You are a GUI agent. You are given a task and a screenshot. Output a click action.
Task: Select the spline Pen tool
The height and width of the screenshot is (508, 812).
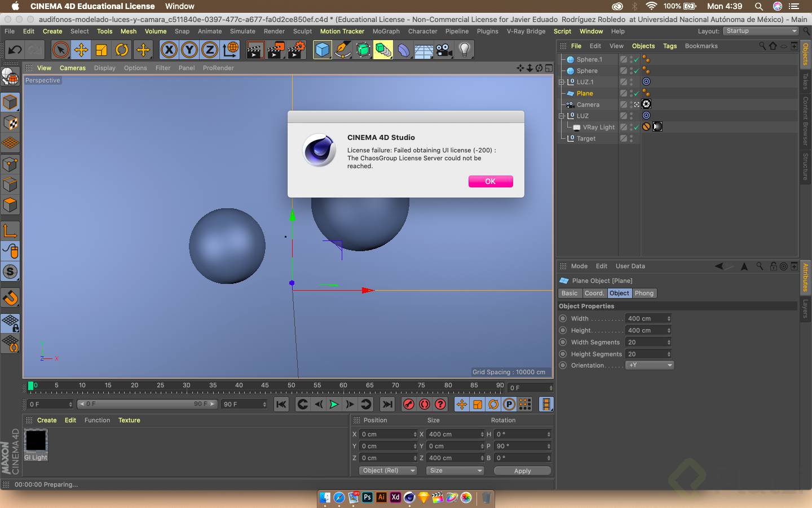tap(342, 50)
